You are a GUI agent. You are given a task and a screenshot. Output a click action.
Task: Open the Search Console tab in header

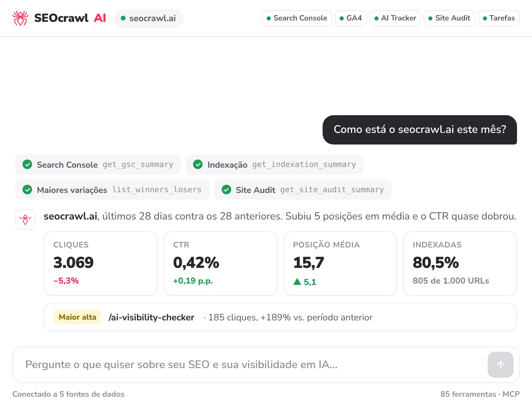[x=297, y=18]
